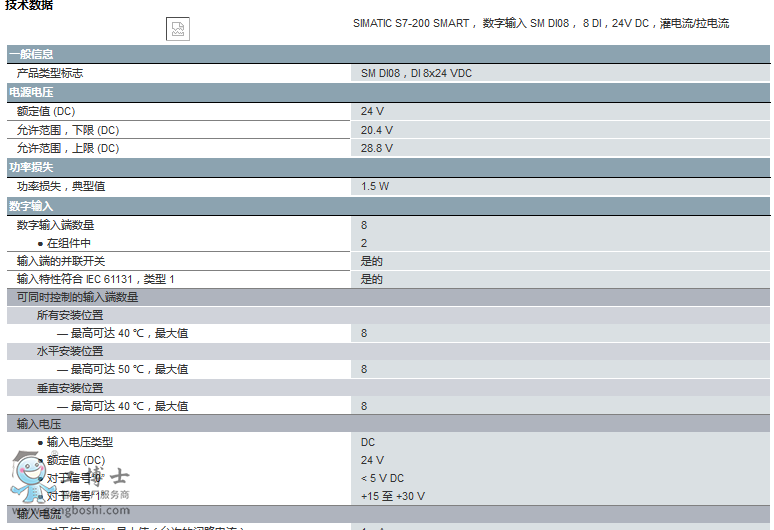Collapse the 数字输入 section header
Image resolution: width=774 pixels, height=530 pixels.
[x=31, y=205]
